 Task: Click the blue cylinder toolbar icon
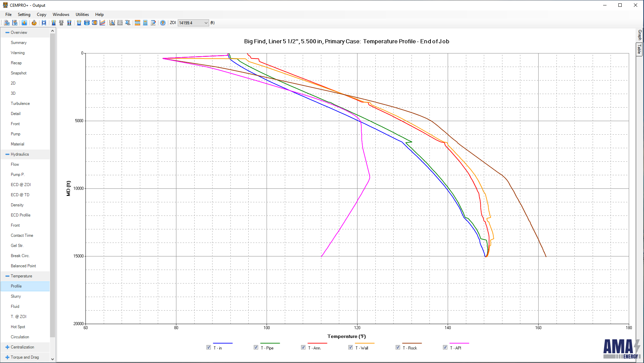point(87,23)
